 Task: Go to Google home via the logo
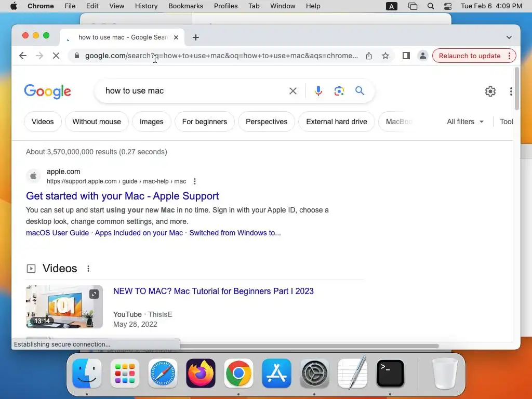pyautogui.click(x=47, y=91)
